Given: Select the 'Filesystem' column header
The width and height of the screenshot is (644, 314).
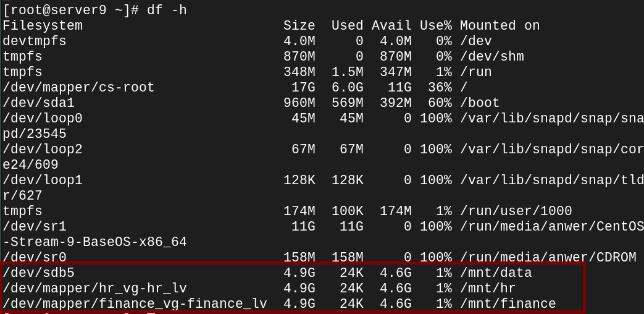Looking at the screenshot, I should coord(43,25).
